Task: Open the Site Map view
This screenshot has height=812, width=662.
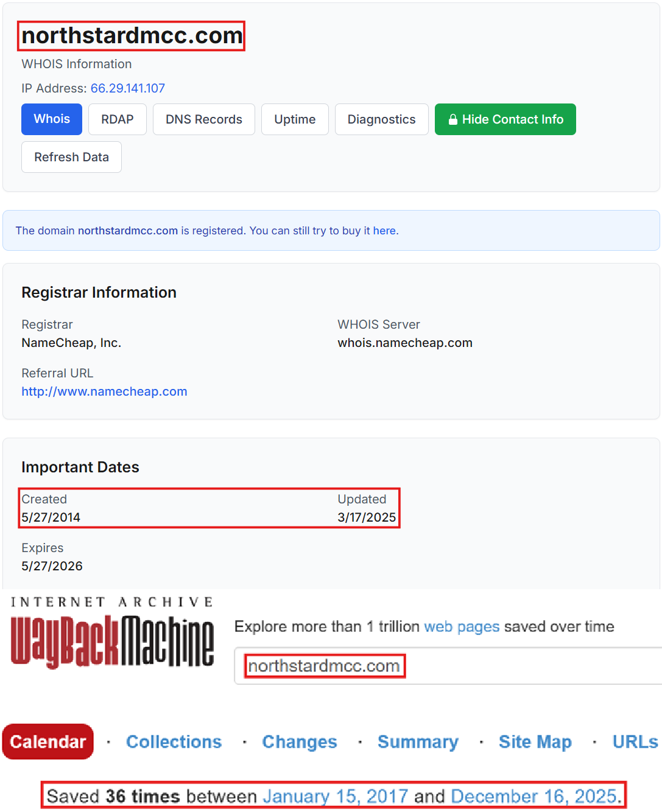Action: pos(535,741)
